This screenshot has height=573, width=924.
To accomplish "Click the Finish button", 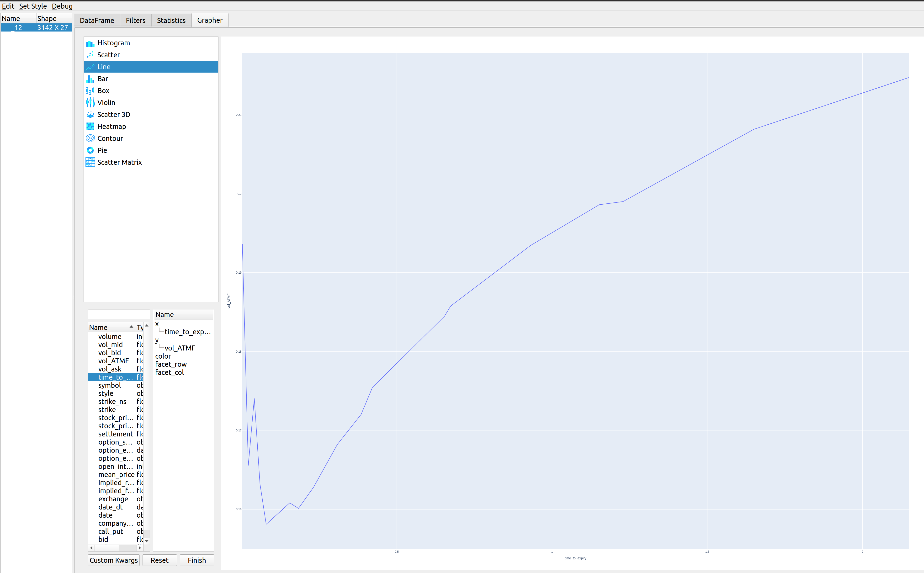I will 196,560.
